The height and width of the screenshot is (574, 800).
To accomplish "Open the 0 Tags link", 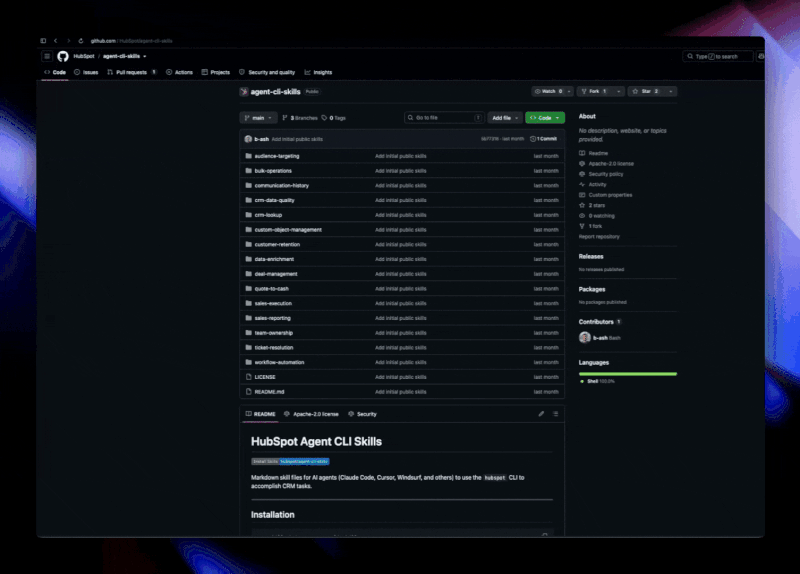I will click(x=334, y=118).
